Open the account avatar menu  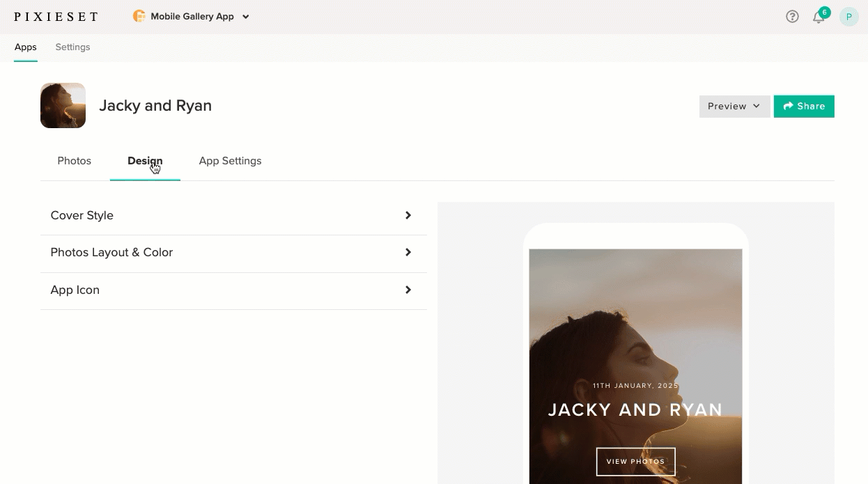848,17
